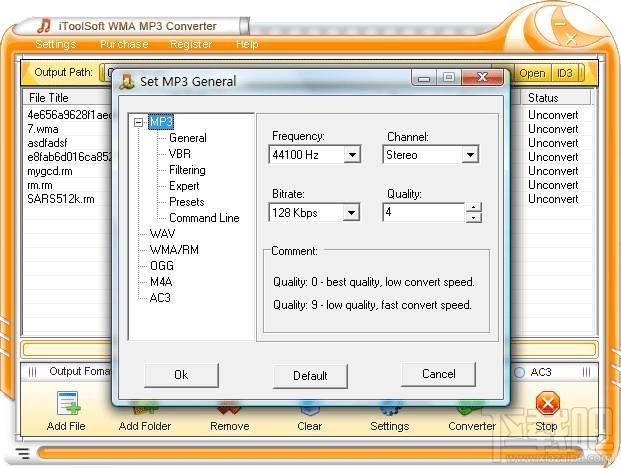
Task: Select AC3 in the settings tree
Action: click(160, 298)
